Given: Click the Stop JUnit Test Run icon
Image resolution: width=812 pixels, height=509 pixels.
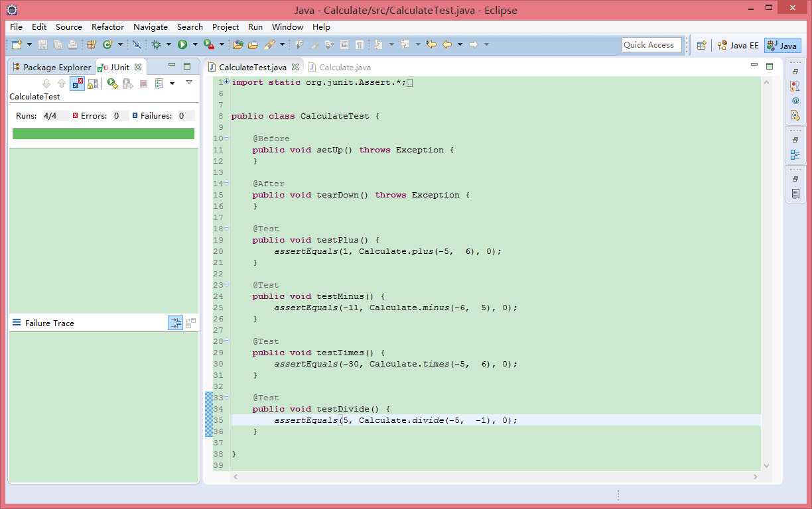Looking at the screenshot, I should (x=143, y=84).
